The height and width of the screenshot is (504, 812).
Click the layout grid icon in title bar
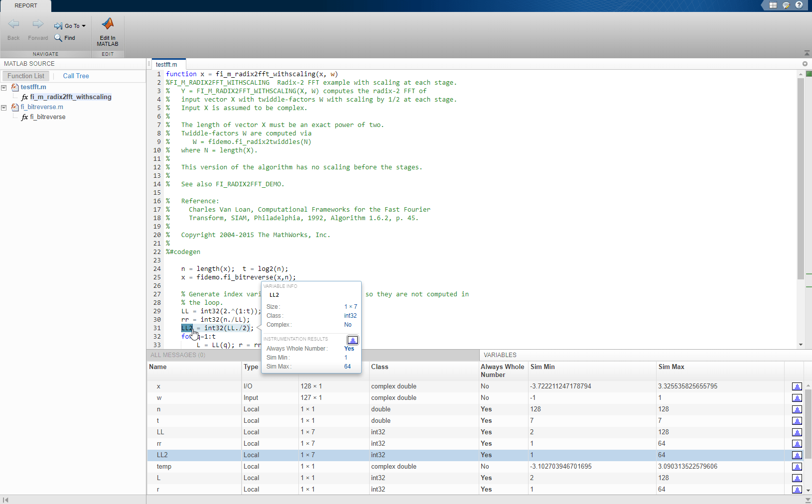pos(773,5)
